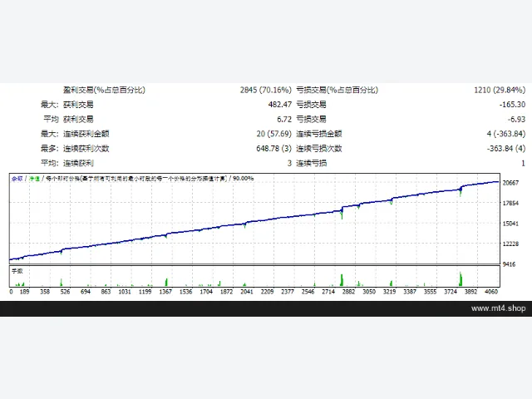The image size is (532, 399).
Task: Click the "亏损交易(%占总百分比)" label
Action: coord(337,90)
